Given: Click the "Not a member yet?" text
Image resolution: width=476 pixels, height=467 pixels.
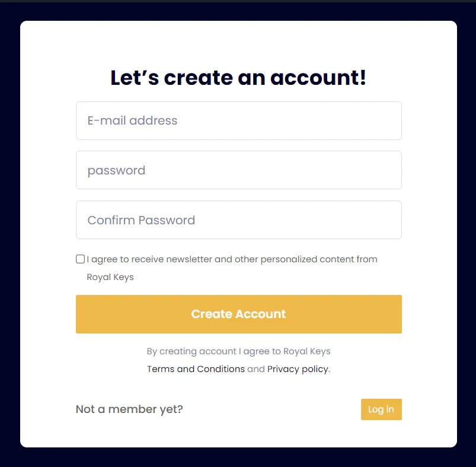Looking at the screenshot, I should [129, 409].
